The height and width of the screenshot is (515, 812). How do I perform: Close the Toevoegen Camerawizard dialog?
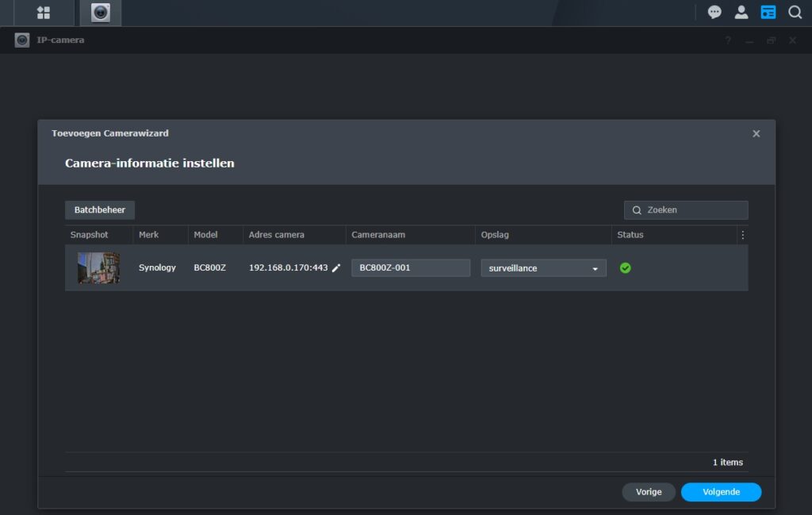point(756,134)
